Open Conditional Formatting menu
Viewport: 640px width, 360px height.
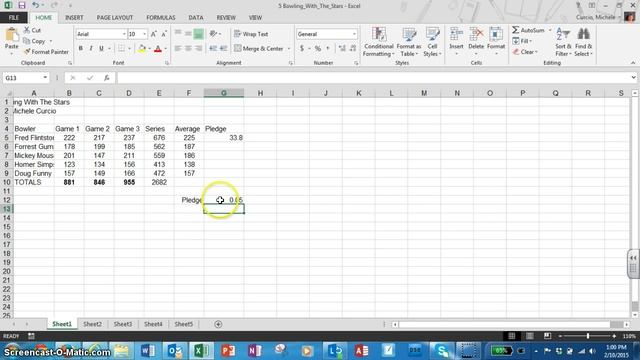379,42
